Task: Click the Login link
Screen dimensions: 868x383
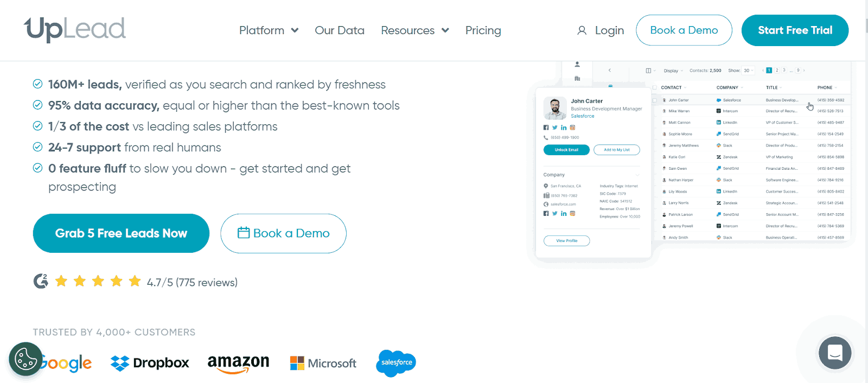Action: 609,30
